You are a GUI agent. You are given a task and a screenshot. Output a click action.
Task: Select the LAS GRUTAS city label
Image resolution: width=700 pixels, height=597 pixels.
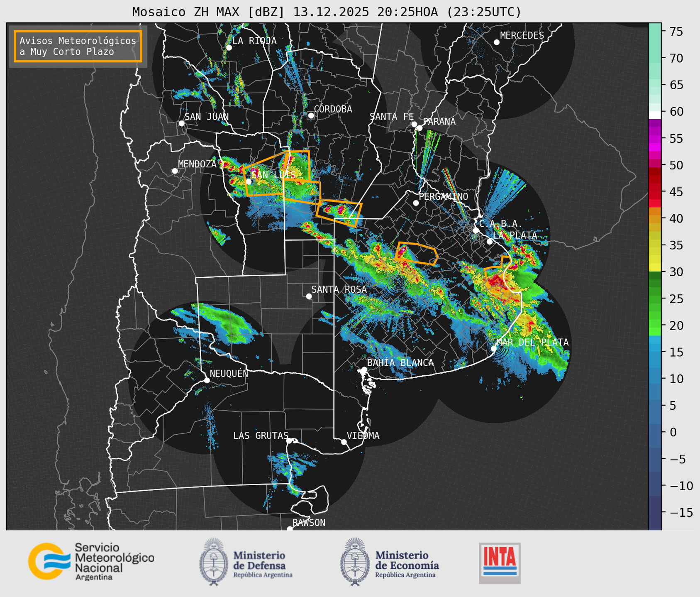click(x=261, y=436)
